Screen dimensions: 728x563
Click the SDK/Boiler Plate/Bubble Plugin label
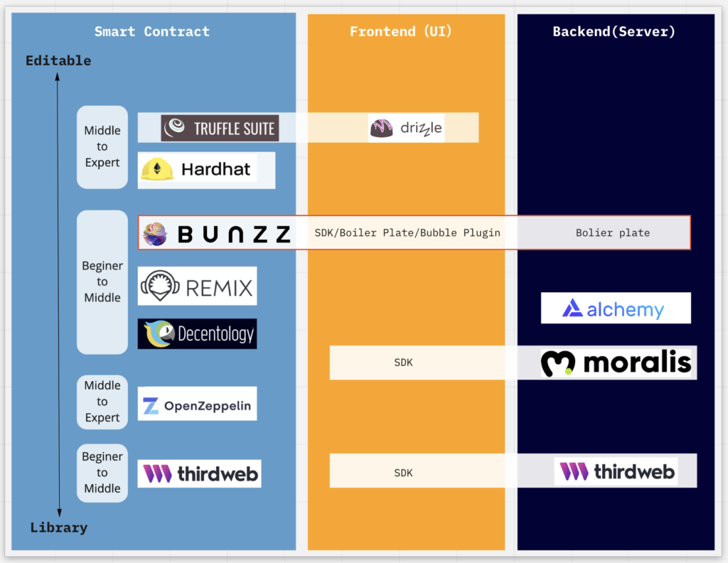[x=407, y=232]
